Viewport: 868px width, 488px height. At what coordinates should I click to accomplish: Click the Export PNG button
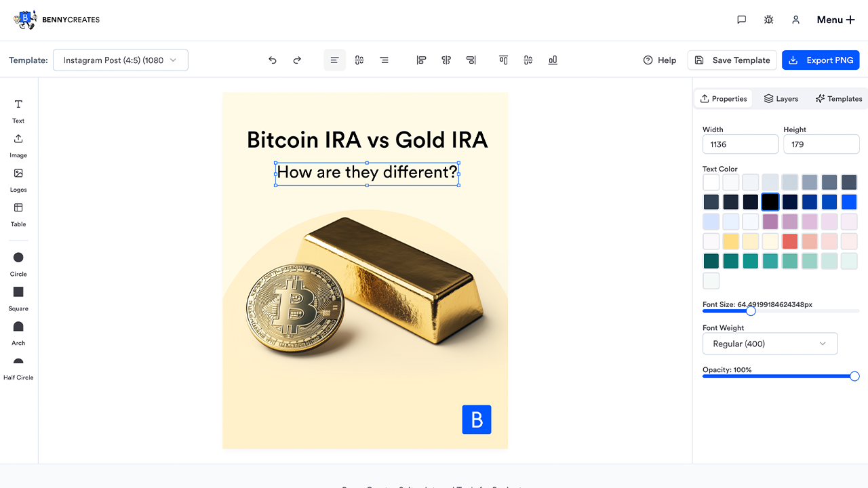(x=821, y=60)
